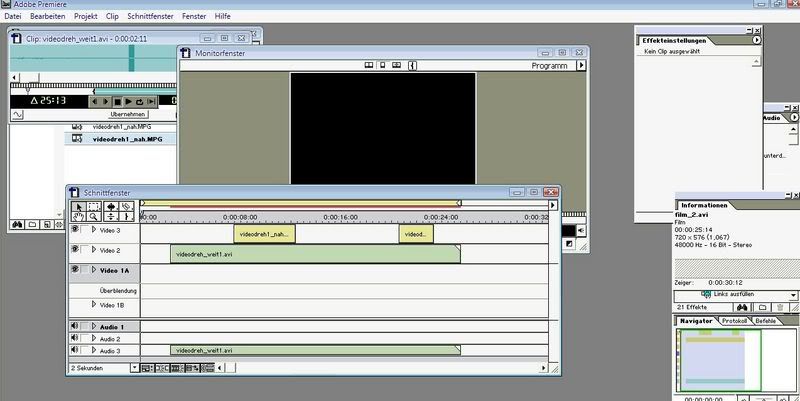Toggle the eye of Video 3 track

click(x=75, y=230)
